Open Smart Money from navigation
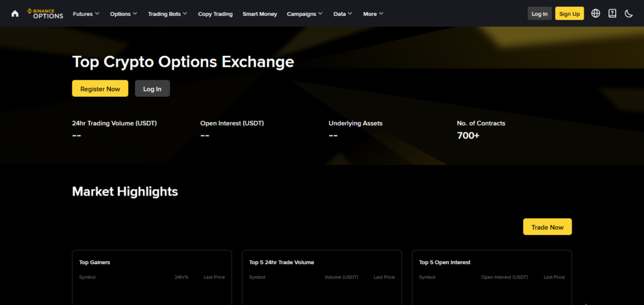 click(260, 14)
